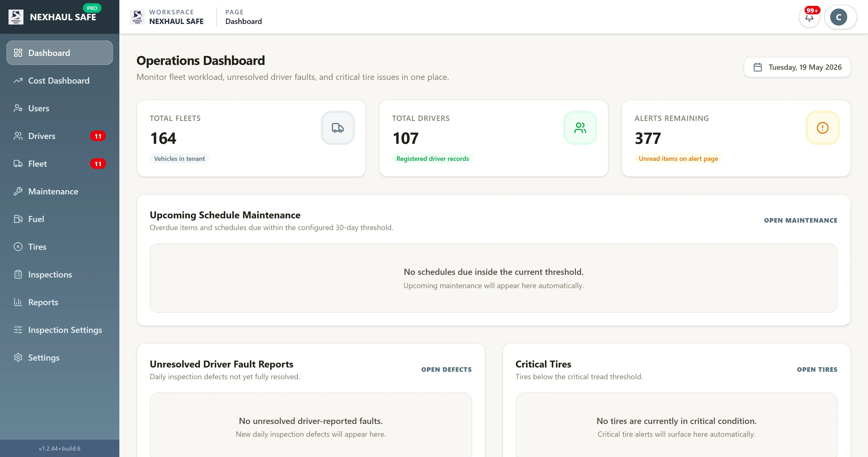Click the OPEN TIRES link
Viewport: 868px width, 457px height.
pos(817,369)
